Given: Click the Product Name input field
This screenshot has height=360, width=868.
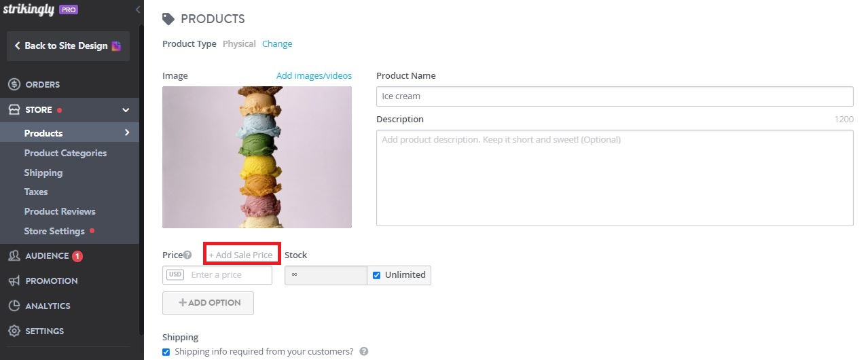Looking at the screenshot, I should 614,96.
